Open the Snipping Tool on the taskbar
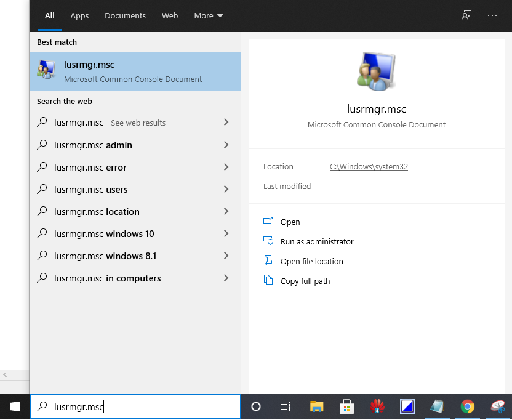 coord(498,406)
